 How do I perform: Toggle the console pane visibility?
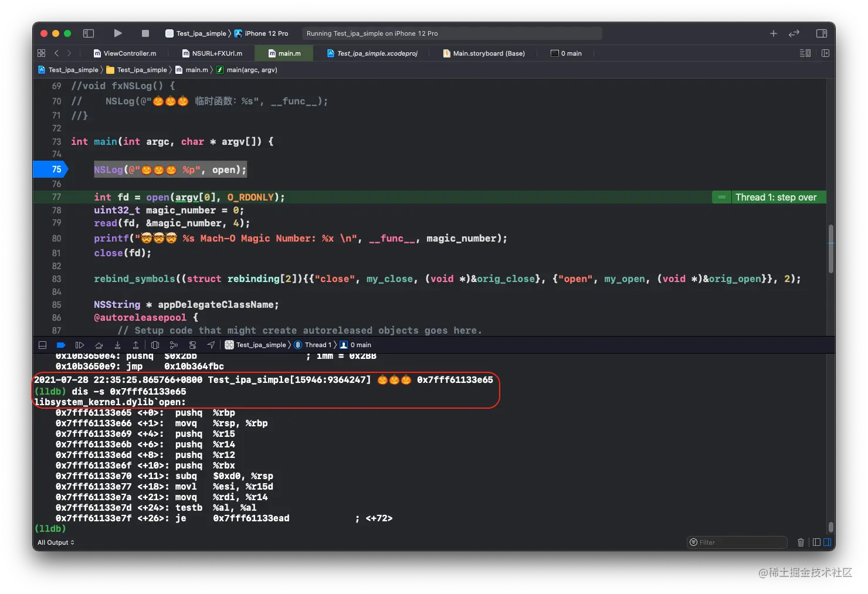827,542
